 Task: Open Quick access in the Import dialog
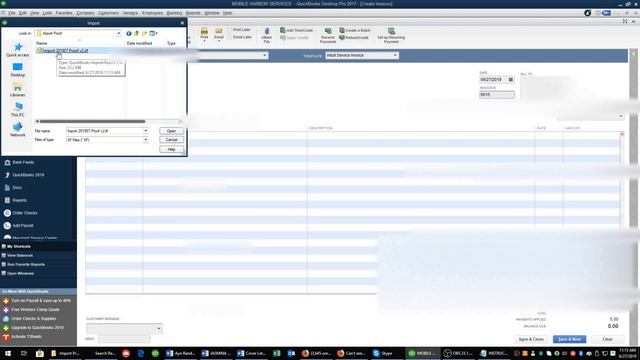click(18, 50)
